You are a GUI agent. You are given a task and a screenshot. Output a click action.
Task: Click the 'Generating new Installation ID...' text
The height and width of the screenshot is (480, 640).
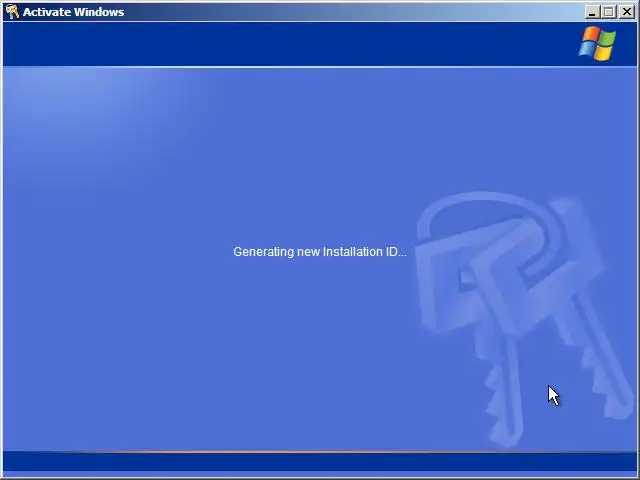coord(320,251)
